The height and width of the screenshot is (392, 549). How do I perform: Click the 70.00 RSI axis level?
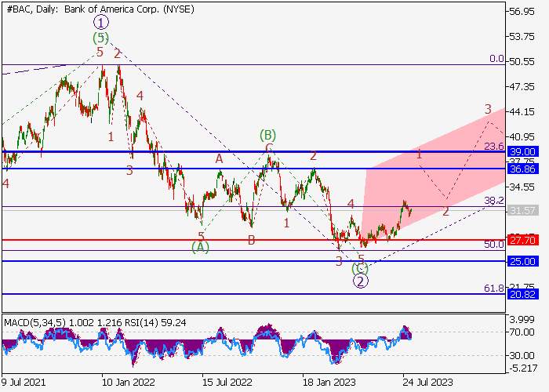tap(522, 332)
